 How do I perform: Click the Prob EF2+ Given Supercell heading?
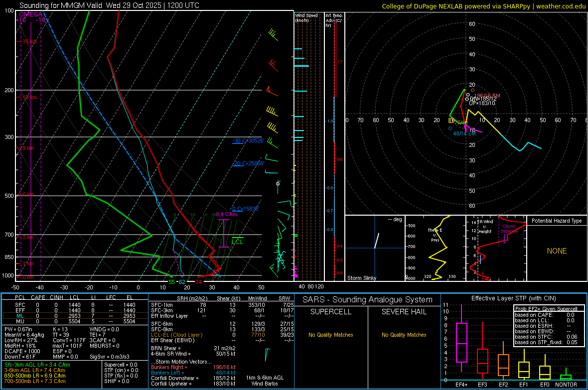click(546, 309)
